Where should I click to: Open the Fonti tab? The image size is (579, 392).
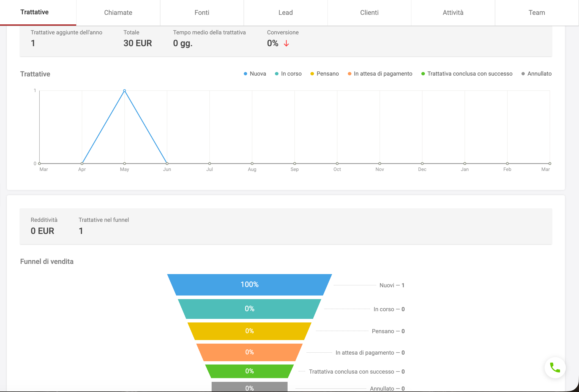202,13
